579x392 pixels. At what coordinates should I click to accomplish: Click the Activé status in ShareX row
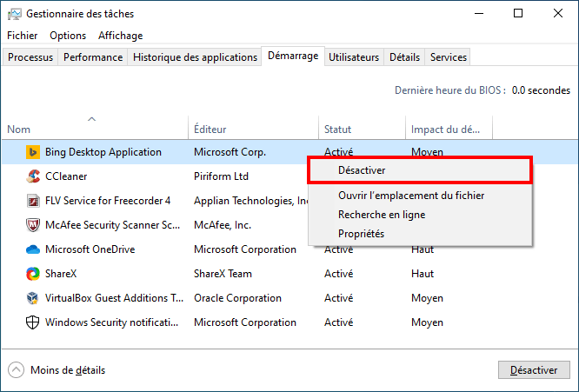338,274
